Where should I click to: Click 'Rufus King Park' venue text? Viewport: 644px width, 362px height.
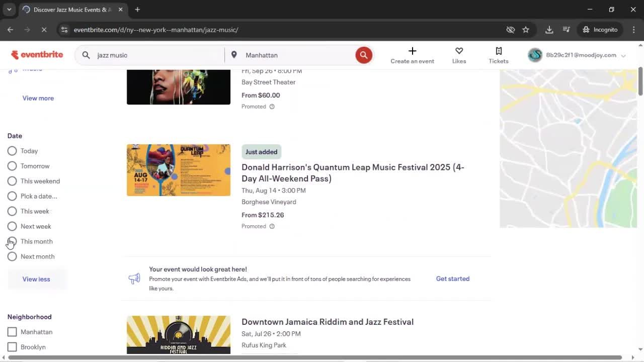(x=264, y=345)
